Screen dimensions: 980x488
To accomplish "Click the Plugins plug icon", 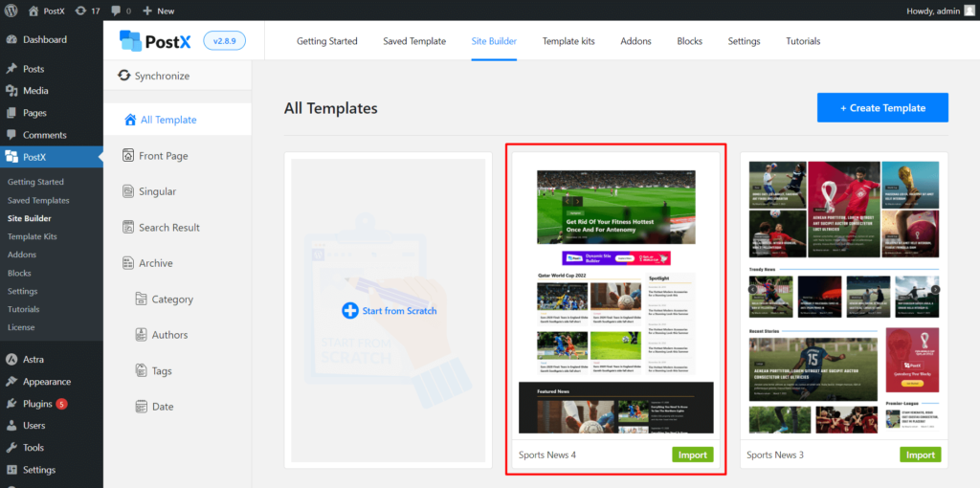I will [x=11, y=404].
